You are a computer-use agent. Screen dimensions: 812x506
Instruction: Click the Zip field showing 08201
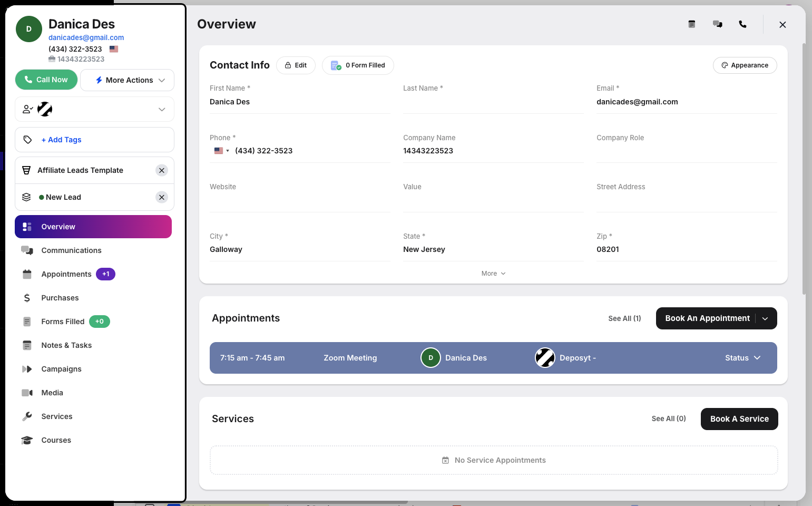pyautogui.click(x=687, y=249)
